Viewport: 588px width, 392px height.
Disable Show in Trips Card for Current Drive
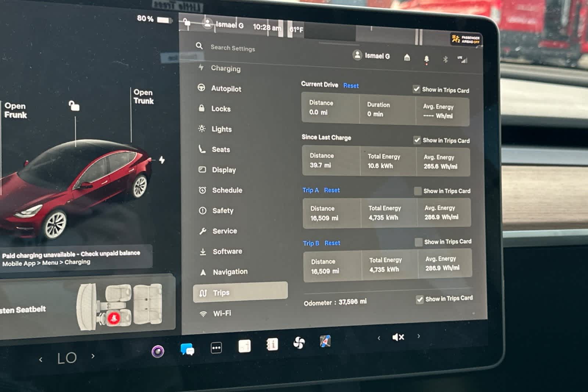point(416,89)
